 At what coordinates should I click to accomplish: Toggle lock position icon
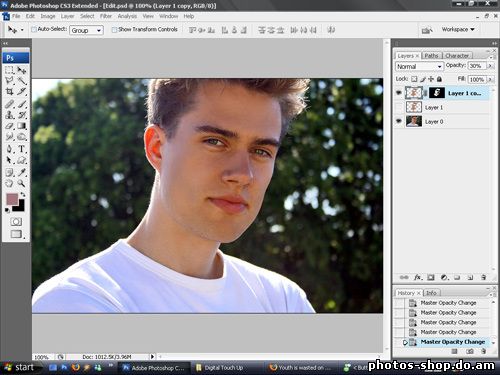pos(431,79)
